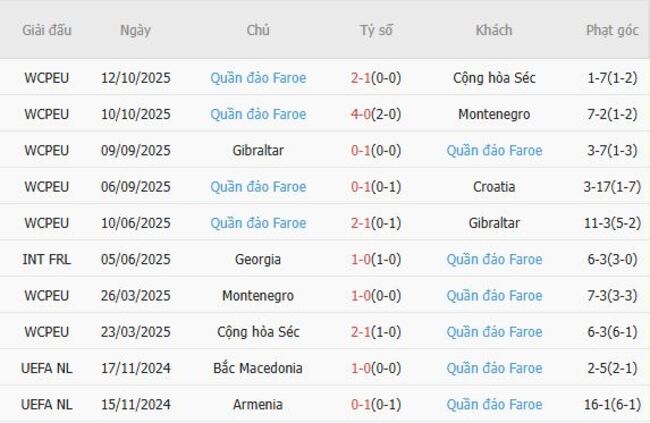The height and width of the screenshot is (423, 650).
Task: Select the Armenia team name
Action: 258,404
